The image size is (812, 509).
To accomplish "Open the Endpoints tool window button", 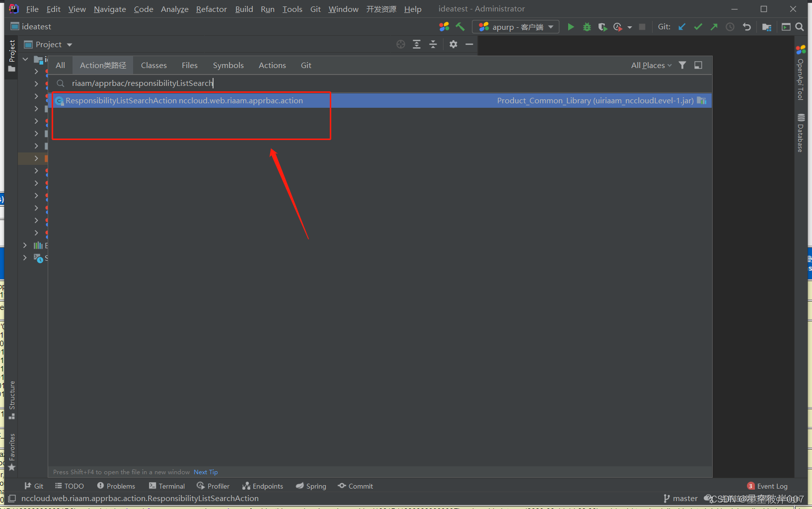I will pyautogui.click(x=263, y=486).
